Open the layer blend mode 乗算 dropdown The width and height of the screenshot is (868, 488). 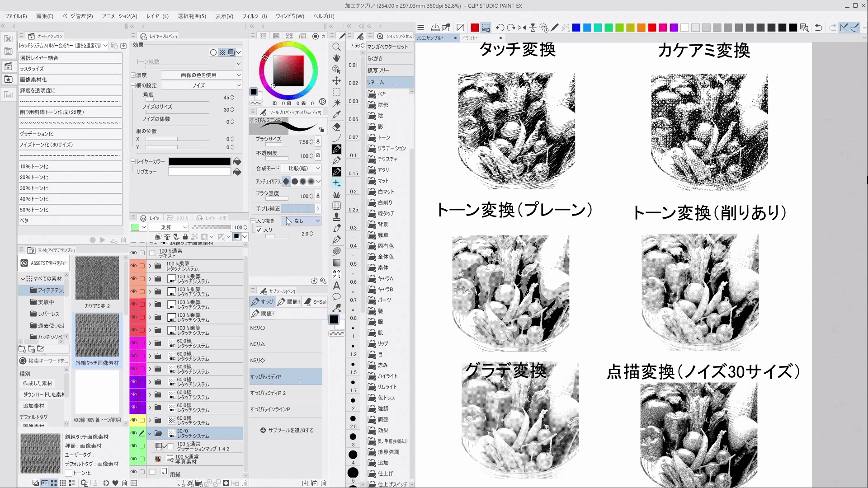tap(169, 227)
